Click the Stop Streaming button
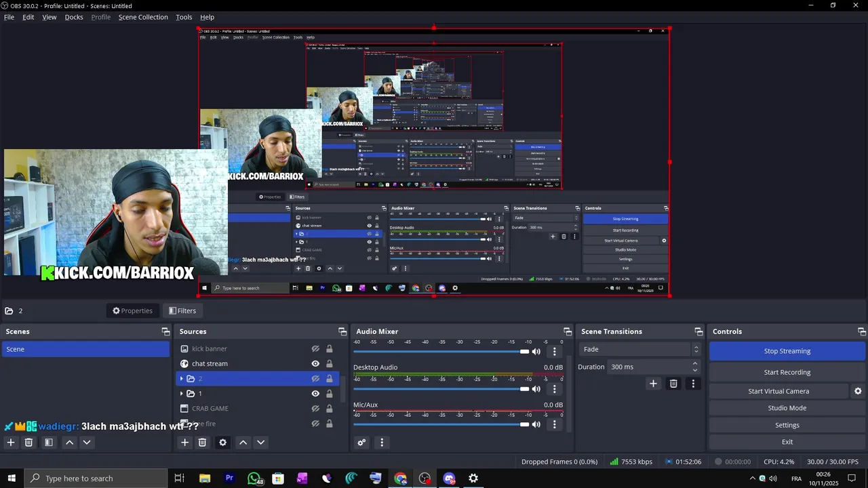The width and height of the screenshot is (868, 488). [x=787, y=351]
